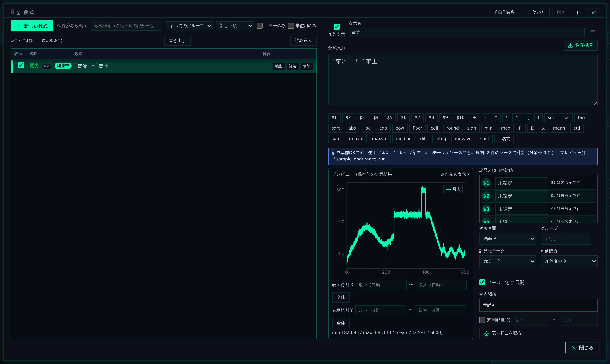Screen dimensions: 610x364
Task: Click the two-line menu icon beside 表示名
Action: point(593,31)
